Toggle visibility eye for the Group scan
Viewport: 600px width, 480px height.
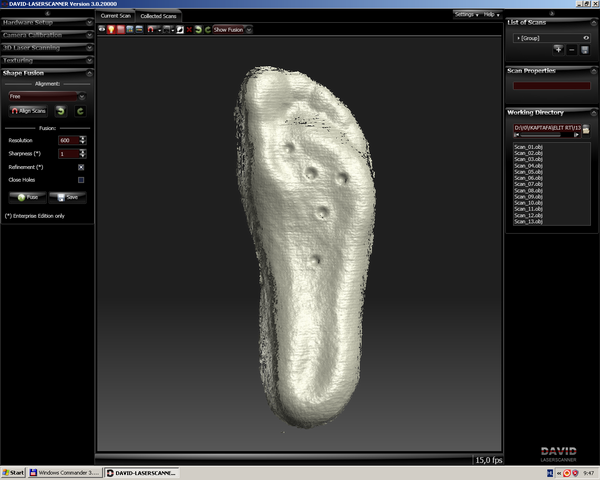pyautogui.click(x=585, y=37)
